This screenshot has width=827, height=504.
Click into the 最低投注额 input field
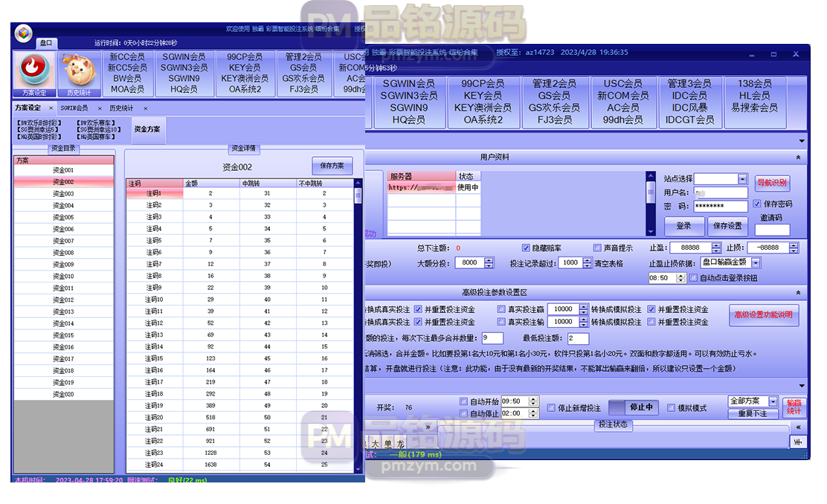pyautogui.click(x=578, y=338)
